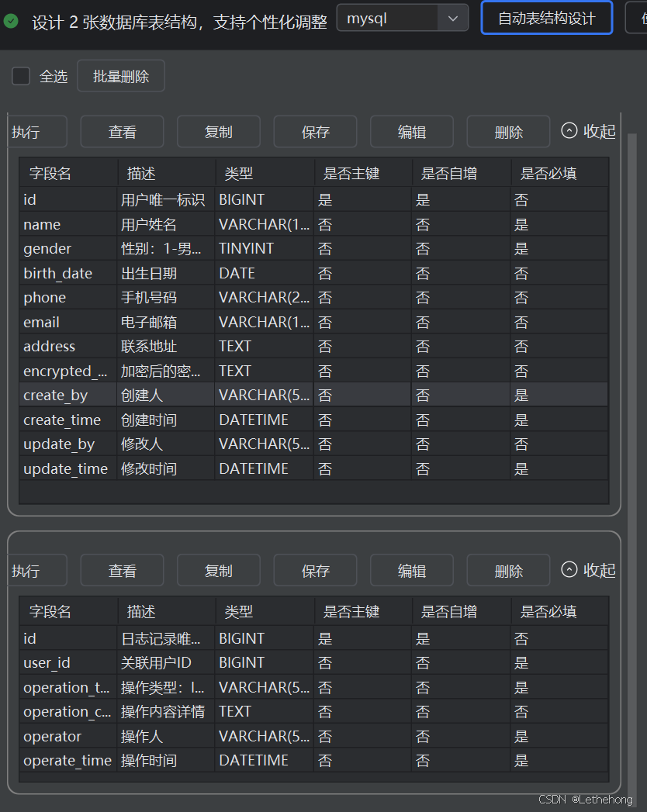This screenshot has width=647, height=812.
Task: Click description 创建时间
Action: point(149,420)
